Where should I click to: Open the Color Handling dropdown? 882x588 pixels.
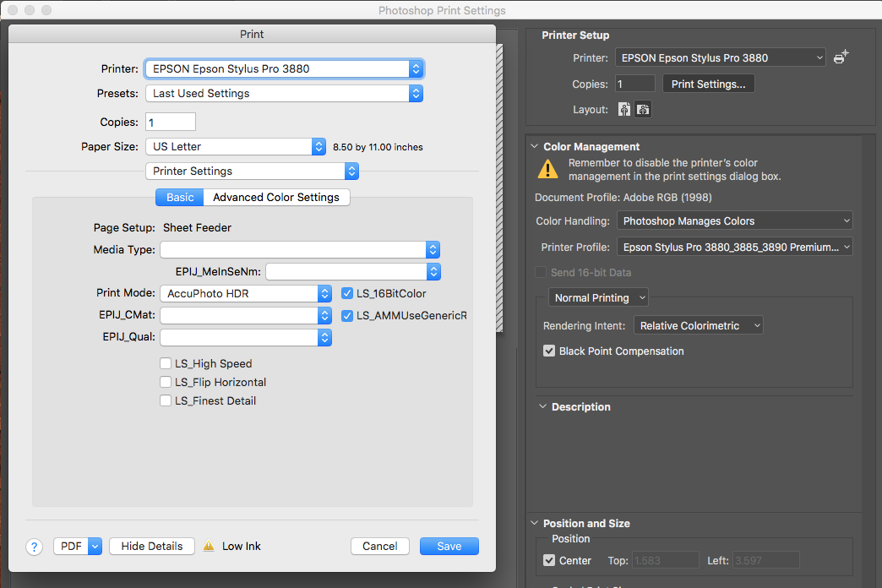[x=735, y=220]
